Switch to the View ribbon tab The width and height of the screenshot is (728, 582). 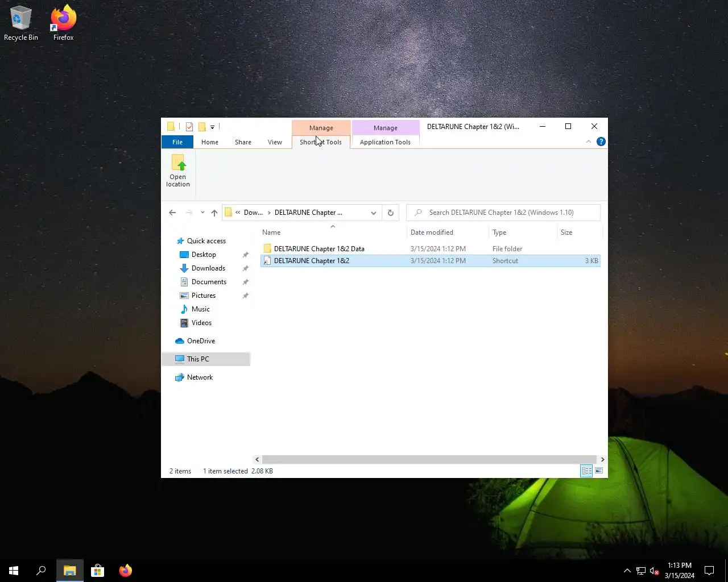(x=275, y=142)
